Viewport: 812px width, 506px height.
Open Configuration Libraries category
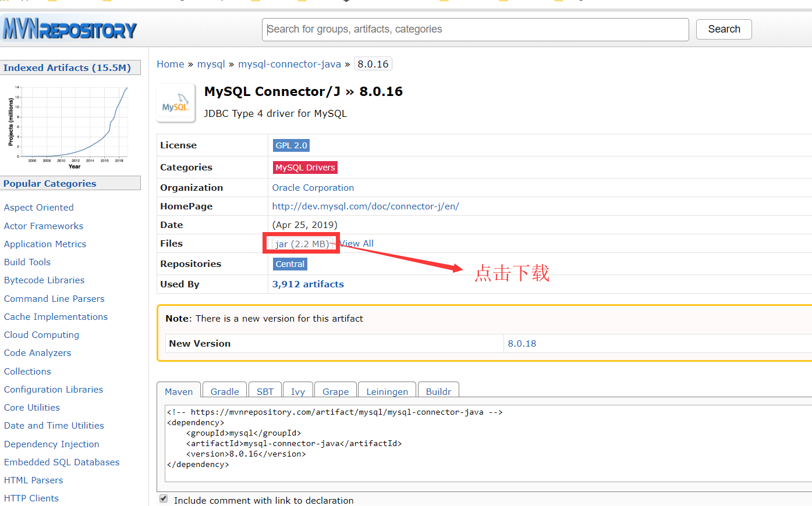pyautogui.click(x=54, y=390)
